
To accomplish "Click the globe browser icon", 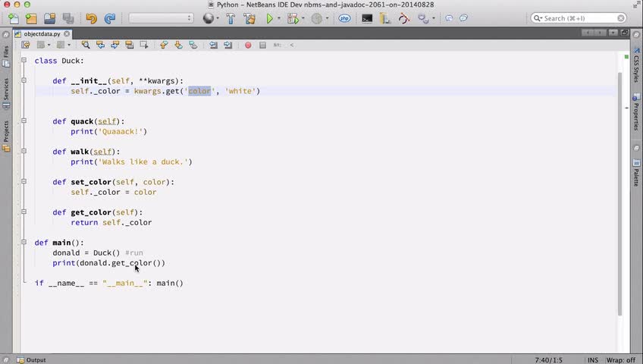I will 209,18.
